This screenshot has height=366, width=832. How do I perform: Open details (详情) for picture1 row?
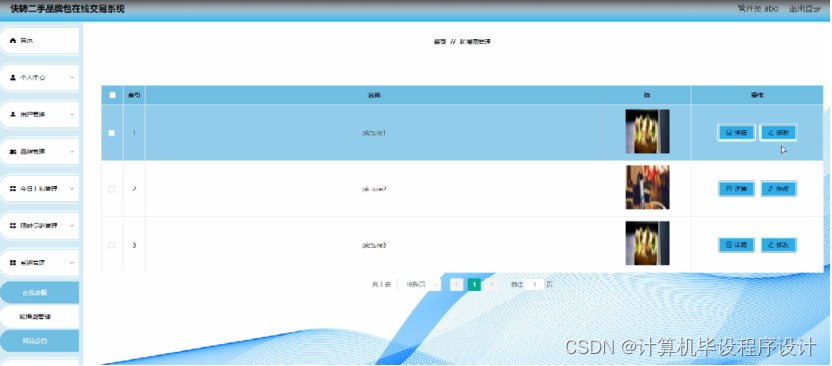(736, 133)
